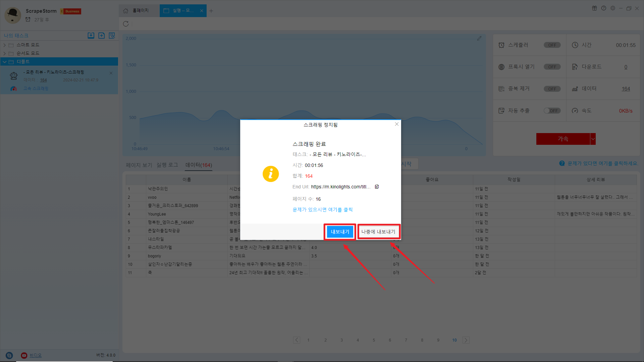The width and height of the screenshot is (644, 362).
Task: Go to next page arrow in pagination
Action: click(x=466, y=340)
